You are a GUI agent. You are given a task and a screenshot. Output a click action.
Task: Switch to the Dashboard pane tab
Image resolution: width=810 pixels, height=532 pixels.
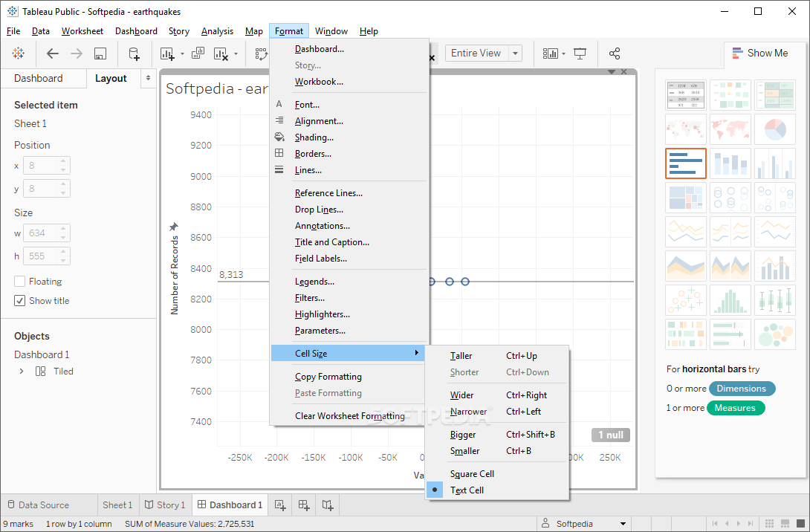coord(38,78)
